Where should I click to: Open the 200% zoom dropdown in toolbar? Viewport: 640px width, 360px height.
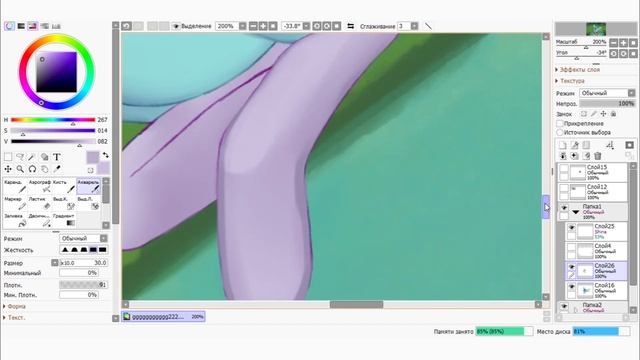click(x=242, y=26)
